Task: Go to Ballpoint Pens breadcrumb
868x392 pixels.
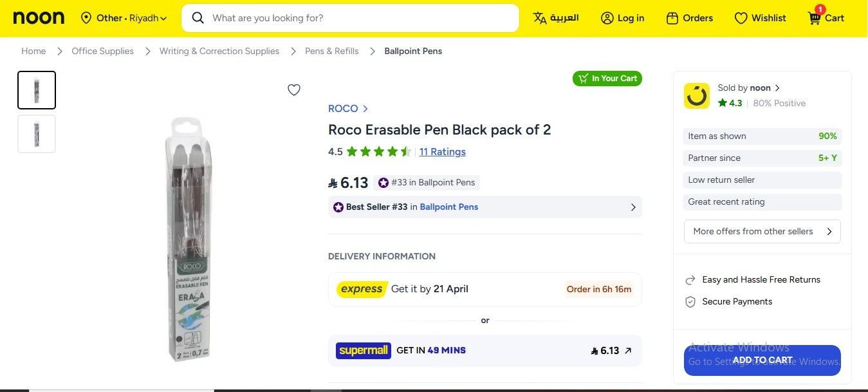Action: coord(413,51)
